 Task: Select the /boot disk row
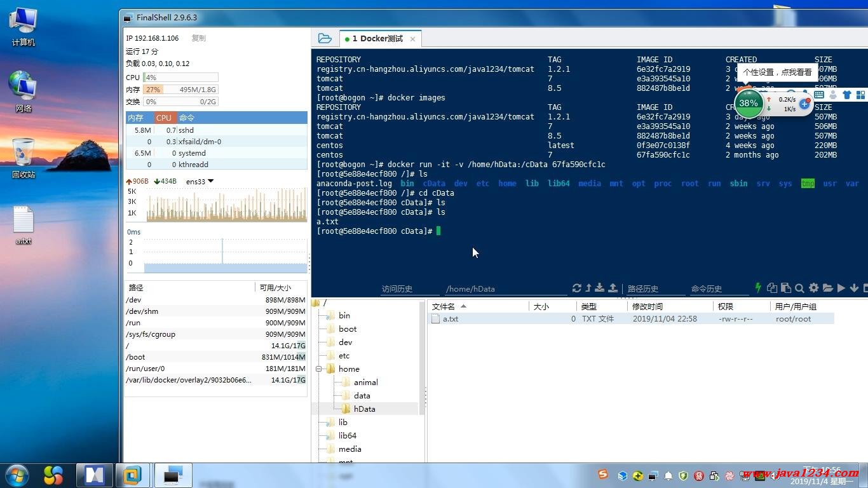coord(216,357)
